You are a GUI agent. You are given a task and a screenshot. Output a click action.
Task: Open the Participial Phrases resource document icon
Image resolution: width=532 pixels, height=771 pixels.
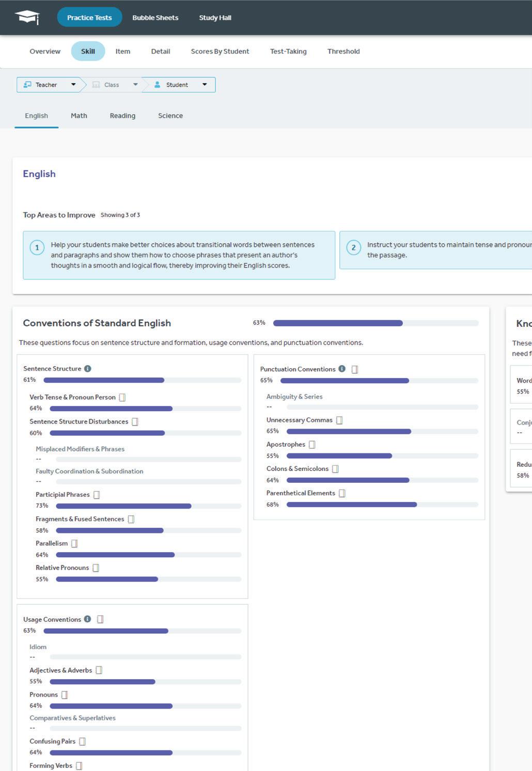97,495
